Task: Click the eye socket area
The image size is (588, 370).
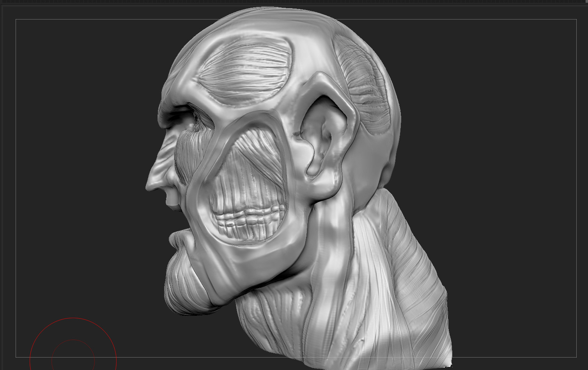Action: [x=193, y=121]
